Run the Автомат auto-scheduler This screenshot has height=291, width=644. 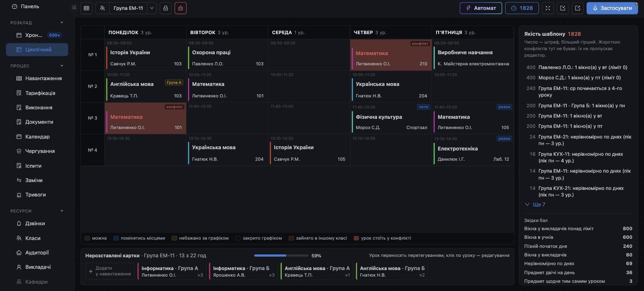(x=481, y=8)
